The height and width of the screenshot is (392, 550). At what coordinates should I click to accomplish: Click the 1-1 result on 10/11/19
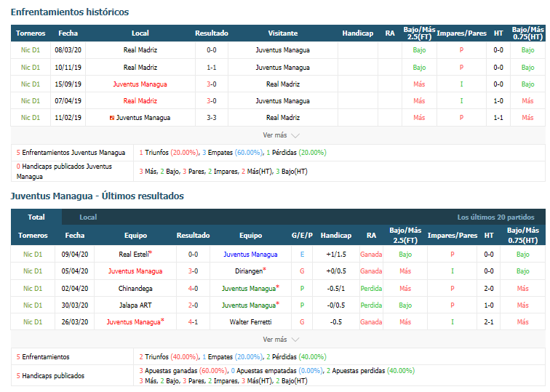(212, 68)
